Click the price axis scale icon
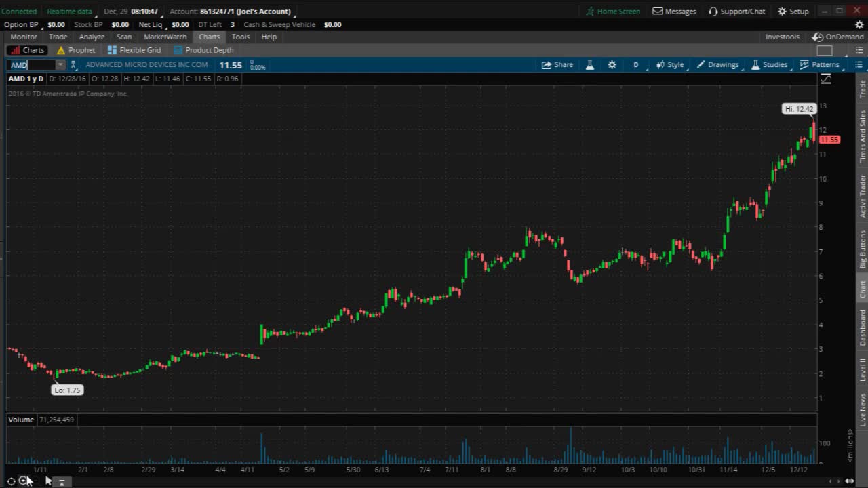This screenshot has height=488, width=868. point(826,79)
